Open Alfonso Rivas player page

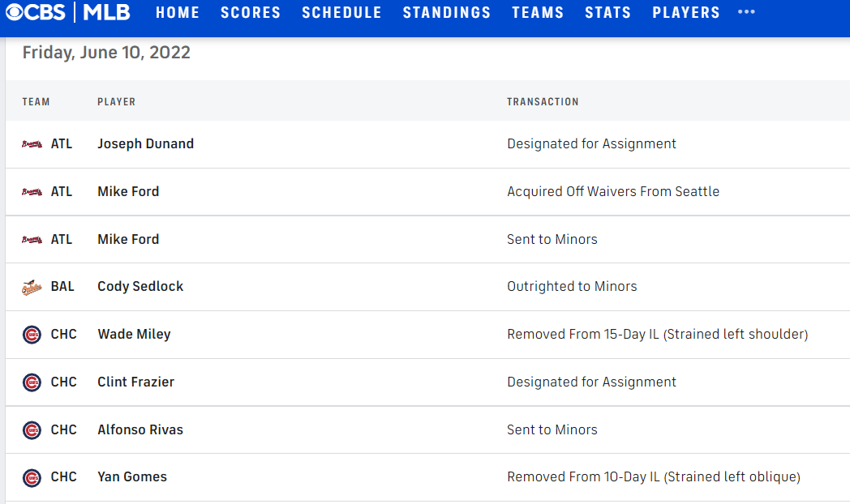click(x=140, y=429)
